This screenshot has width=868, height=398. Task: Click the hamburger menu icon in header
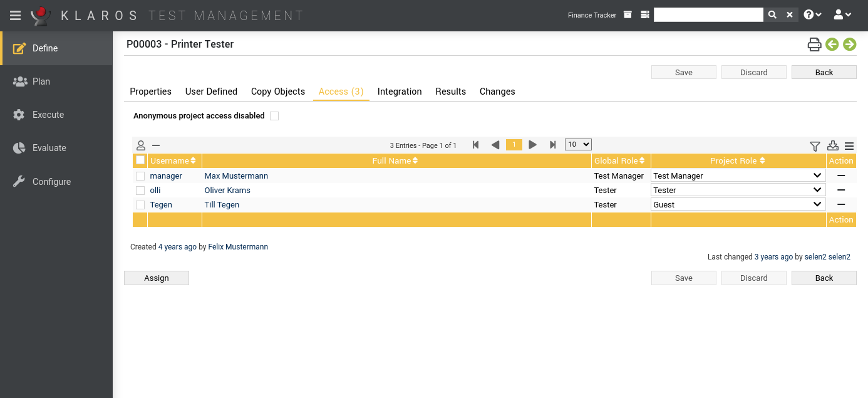point(16,15)
